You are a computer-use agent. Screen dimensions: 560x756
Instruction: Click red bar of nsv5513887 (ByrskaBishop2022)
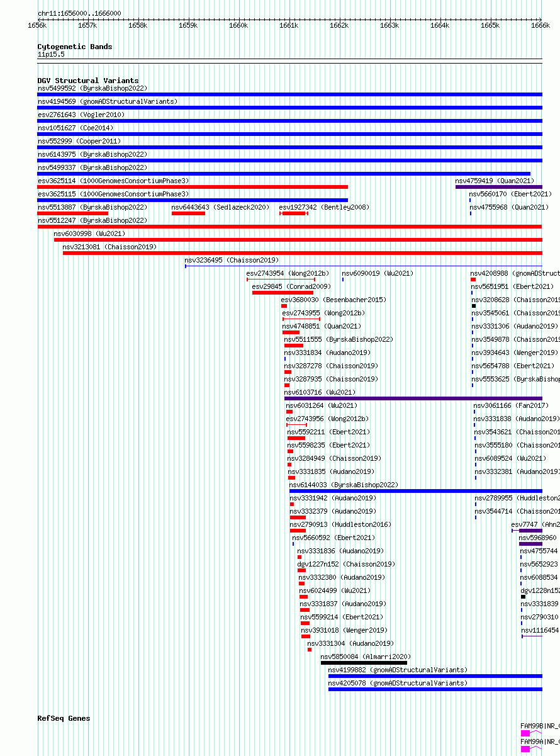point(72,213)
